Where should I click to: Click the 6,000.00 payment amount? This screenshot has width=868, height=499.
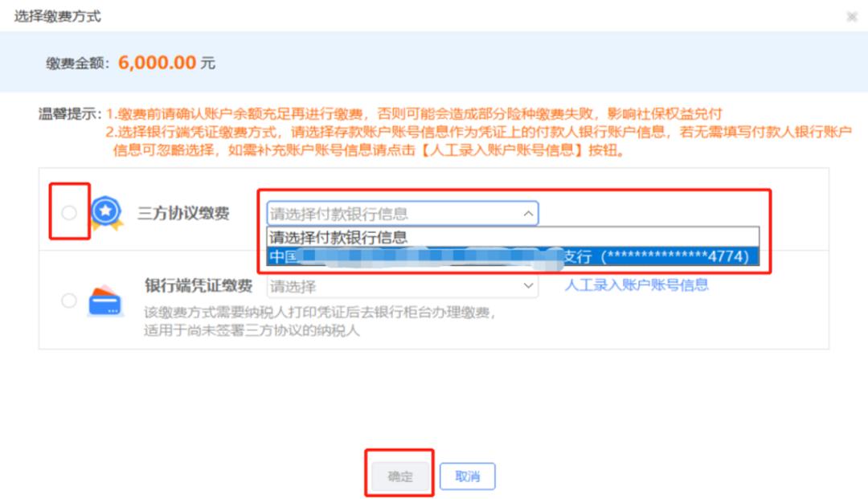(158, 63)
